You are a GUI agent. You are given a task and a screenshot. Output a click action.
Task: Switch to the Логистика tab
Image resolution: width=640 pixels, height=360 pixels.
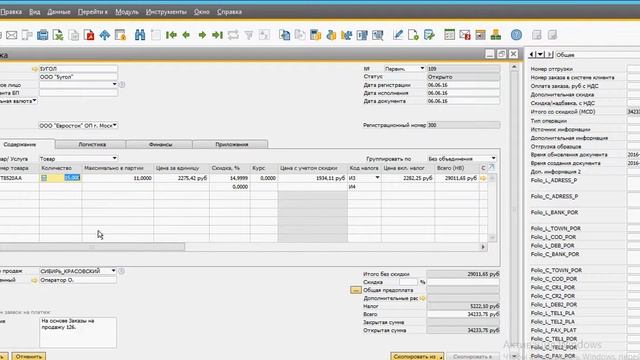coord(92,144)
